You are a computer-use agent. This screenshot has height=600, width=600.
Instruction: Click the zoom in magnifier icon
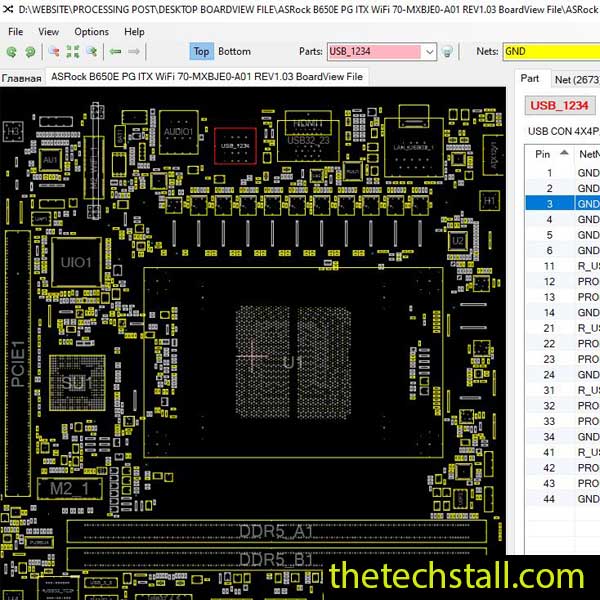[54, 51]
